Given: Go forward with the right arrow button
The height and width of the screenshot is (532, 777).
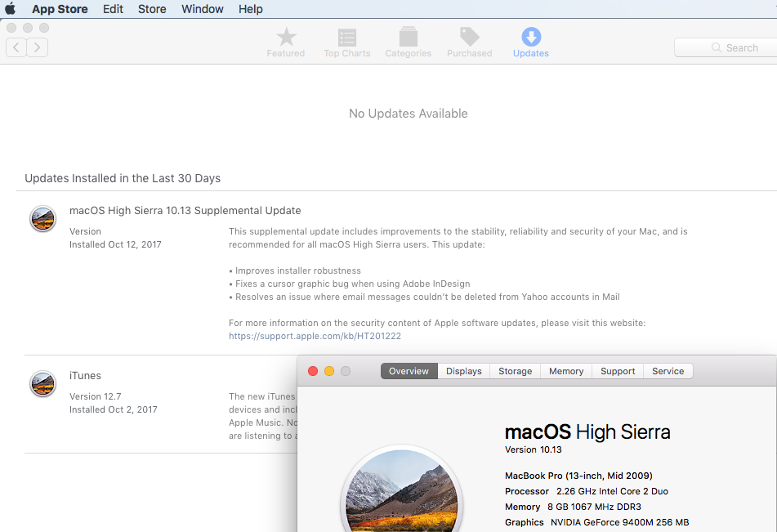Looking at the screenshot, I should coord(37,47).
